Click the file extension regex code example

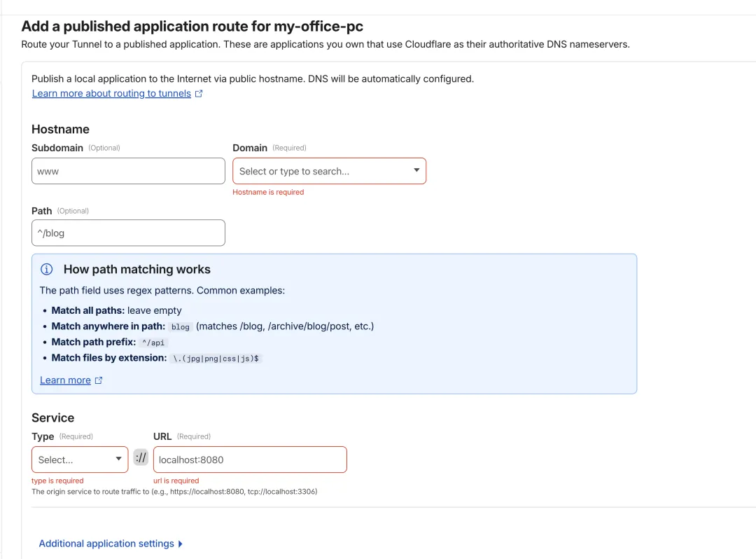(216, 358)
